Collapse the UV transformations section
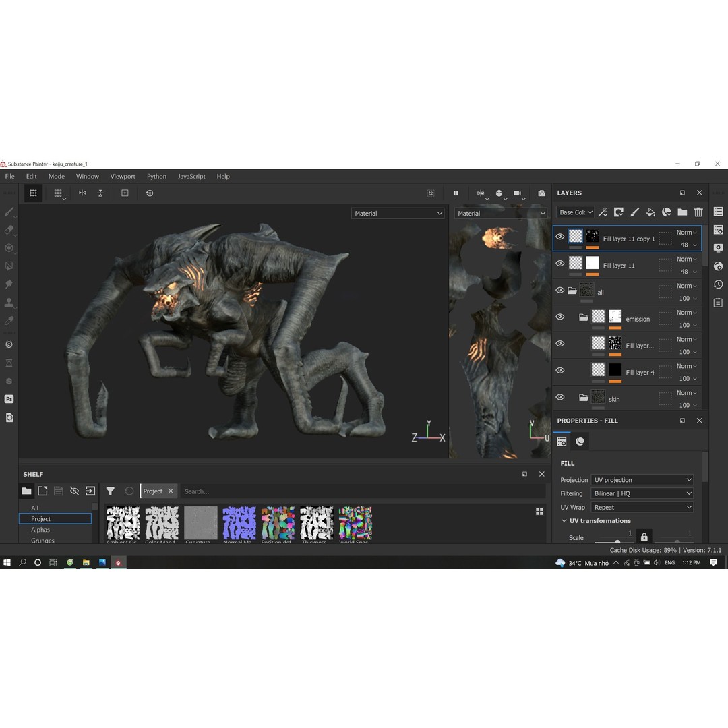Viewport: 728px width, 728px height. [564, 521]
